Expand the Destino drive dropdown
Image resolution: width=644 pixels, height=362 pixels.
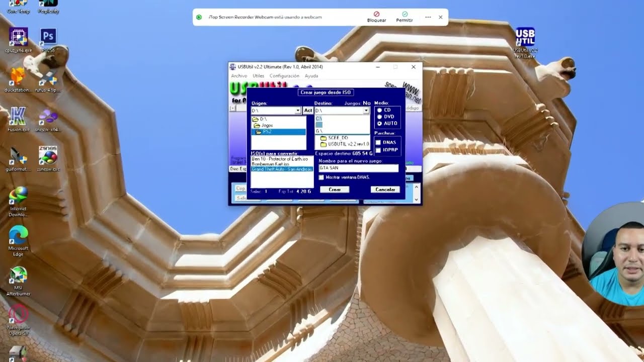pyautogui.click(x=366, y=111)
